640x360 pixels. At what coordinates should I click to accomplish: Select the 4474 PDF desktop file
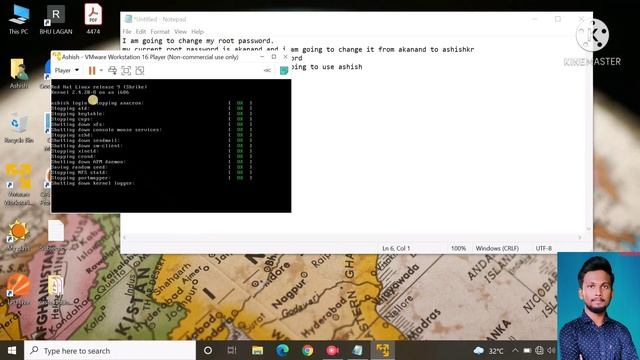(93, 19)
